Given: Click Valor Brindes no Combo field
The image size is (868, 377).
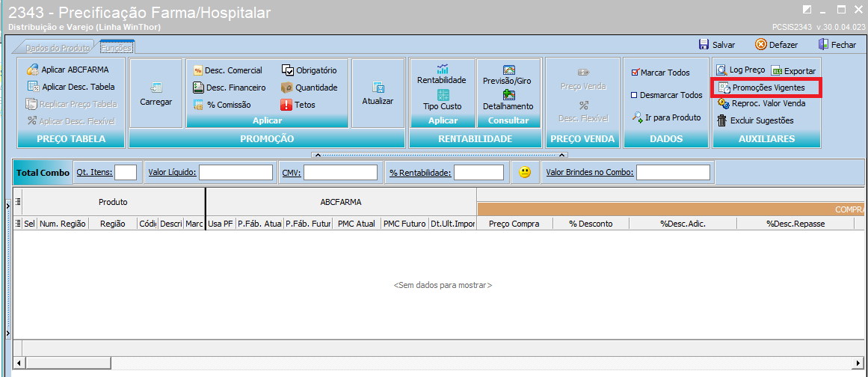Looking at the screenshot, I should (x=673, y=172).
